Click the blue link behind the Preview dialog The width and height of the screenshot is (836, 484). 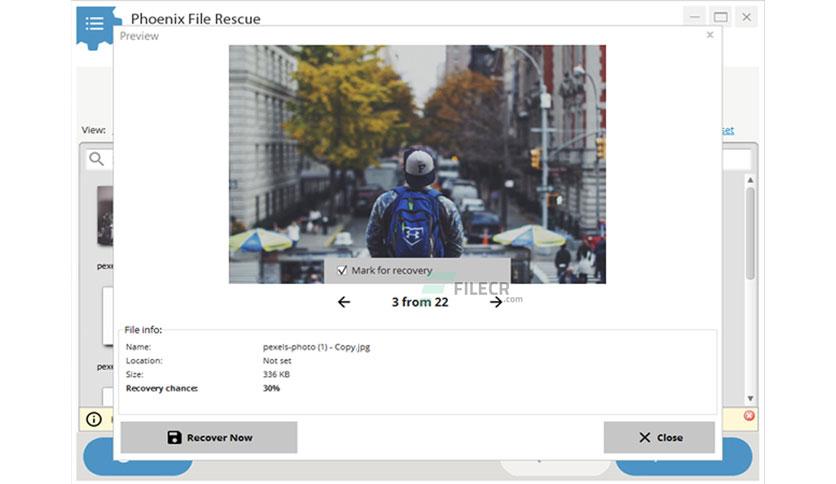click(x=728, y=131)
